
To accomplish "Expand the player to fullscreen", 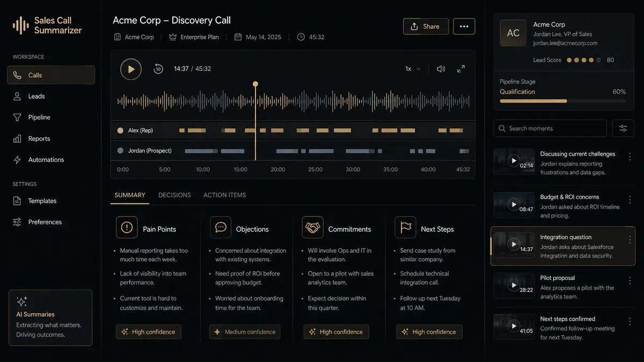I will pos(461,69).
